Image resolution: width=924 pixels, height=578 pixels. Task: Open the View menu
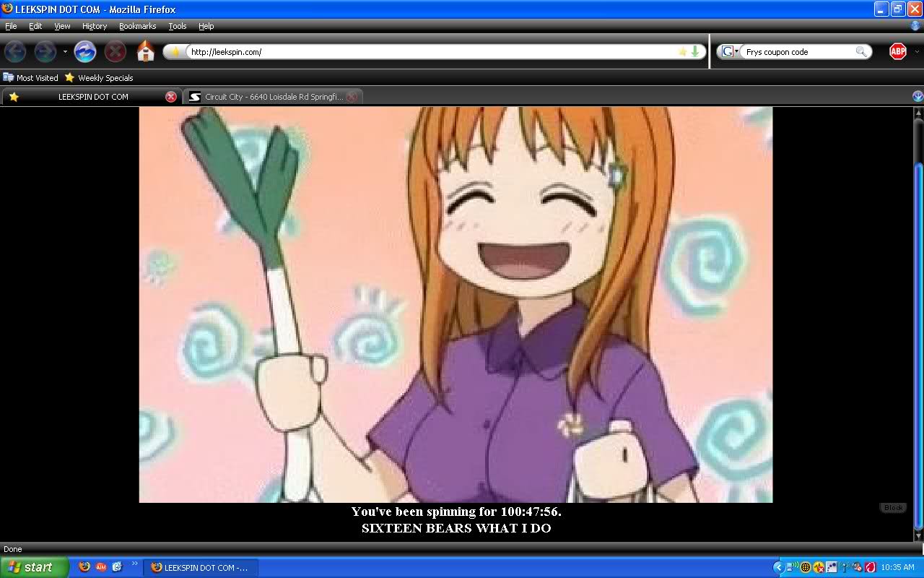(62, 26)
